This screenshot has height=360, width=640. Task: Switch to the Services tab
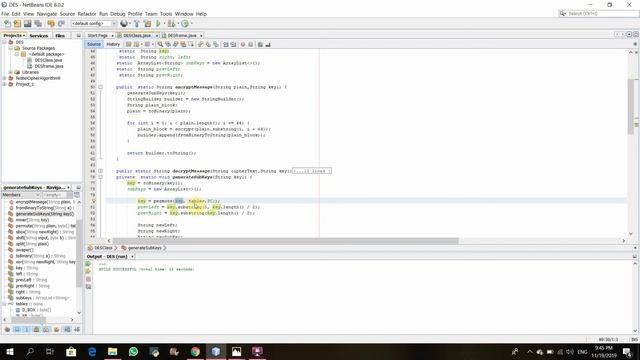pos(39,36)
